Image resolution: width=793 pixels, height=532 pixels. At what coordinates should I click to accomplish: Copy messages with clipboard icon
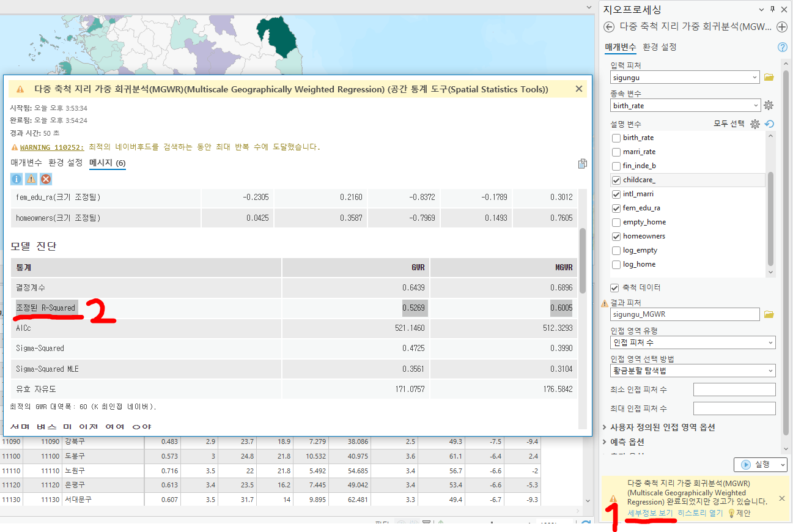click(582, 163)
